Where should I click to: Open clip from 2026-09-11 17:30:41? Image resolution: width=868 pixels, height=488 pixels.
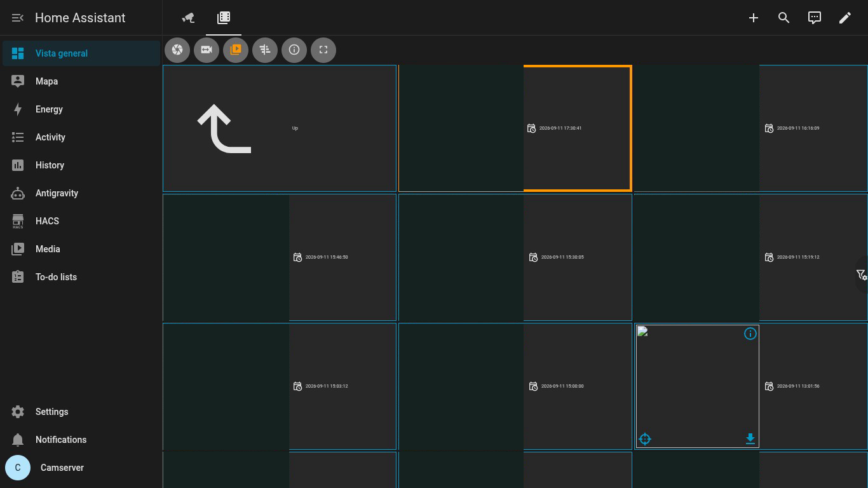coord(515,128)
